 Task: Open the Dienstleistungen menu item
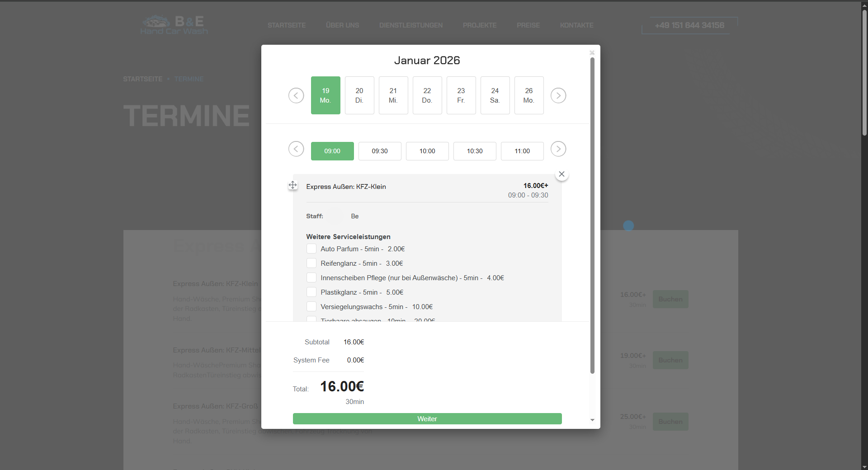click(x=411, y=25)
